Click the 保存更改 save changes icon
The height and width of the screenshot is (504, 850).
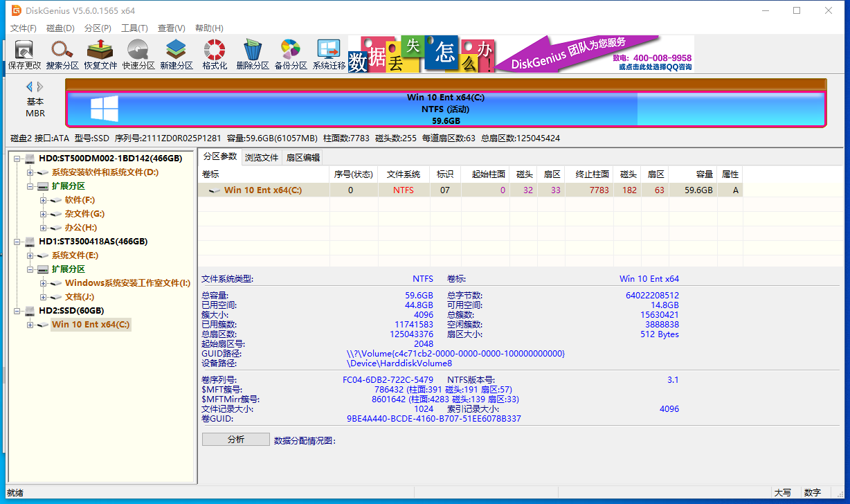pos(24,55)
